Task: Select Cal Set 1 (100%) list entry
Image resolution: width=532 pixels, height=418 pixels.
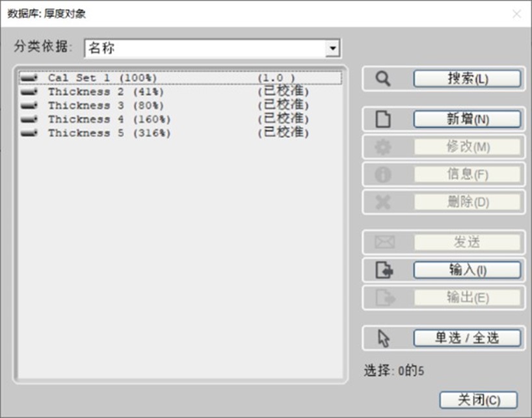Action: point(103,78)
